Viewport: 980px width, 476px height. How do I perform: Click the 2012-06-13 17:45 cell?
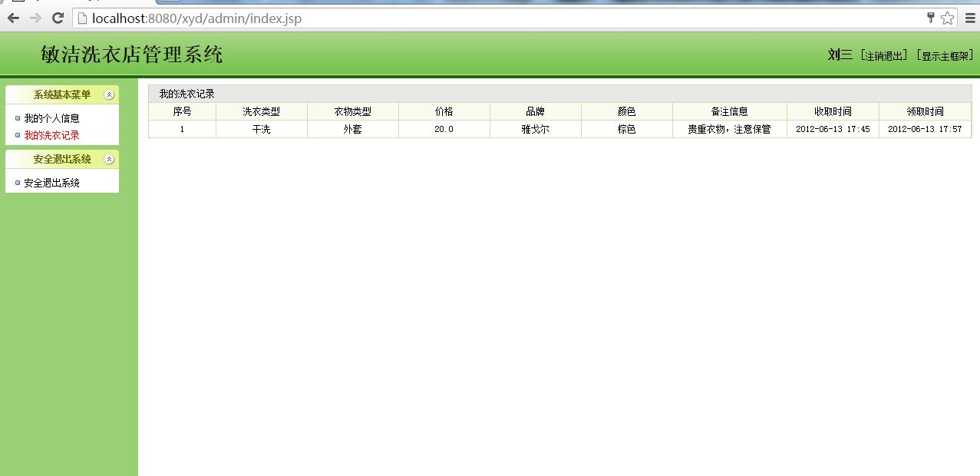click(x=833, y=130)
